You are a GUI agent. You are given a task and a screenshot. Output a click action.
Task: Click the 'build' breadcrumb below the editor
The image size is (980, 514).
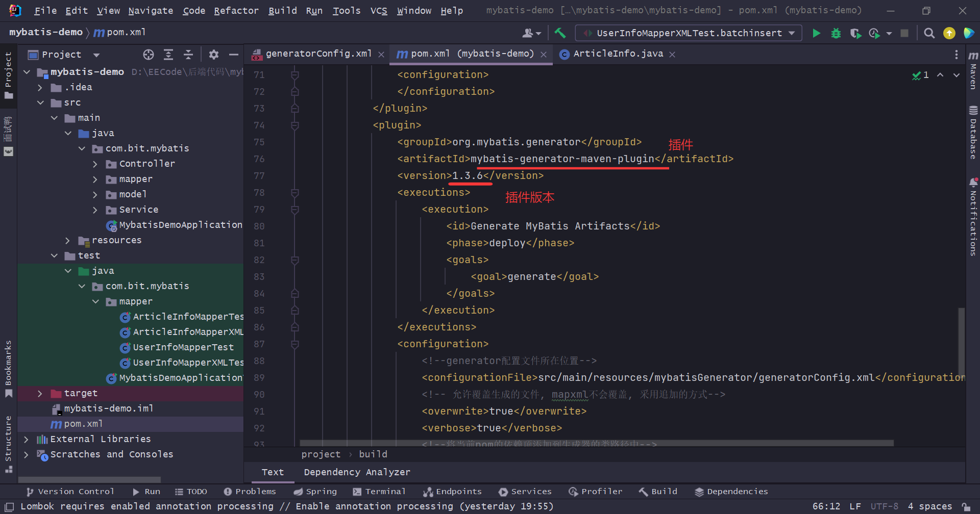(x=373, y=454)
